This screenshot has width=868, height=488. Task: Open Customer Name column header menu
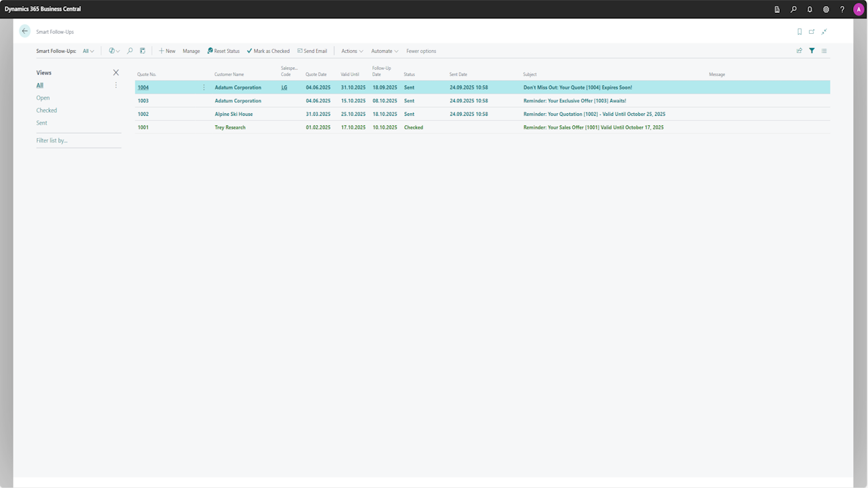229,74
